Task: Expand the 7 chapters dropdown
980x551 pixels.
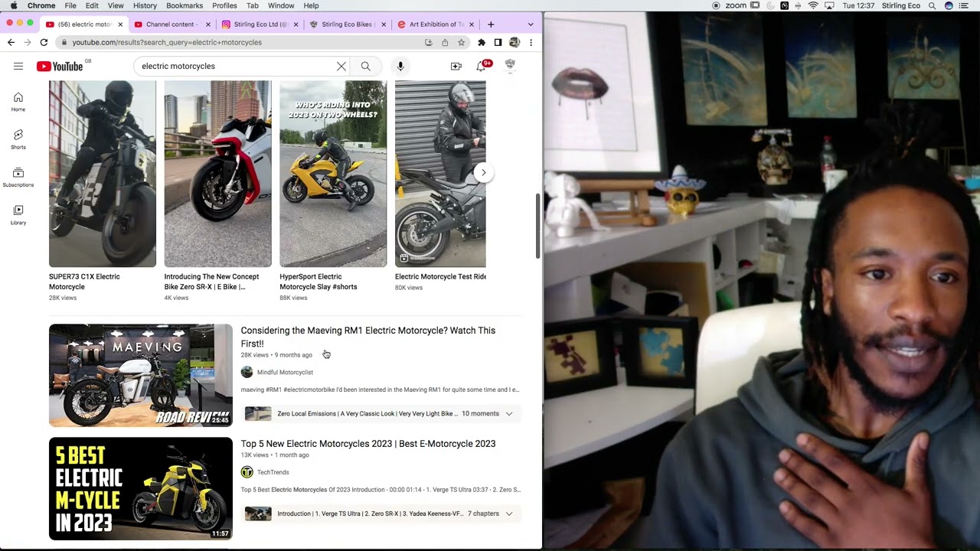Action: [x=508, y=514]
